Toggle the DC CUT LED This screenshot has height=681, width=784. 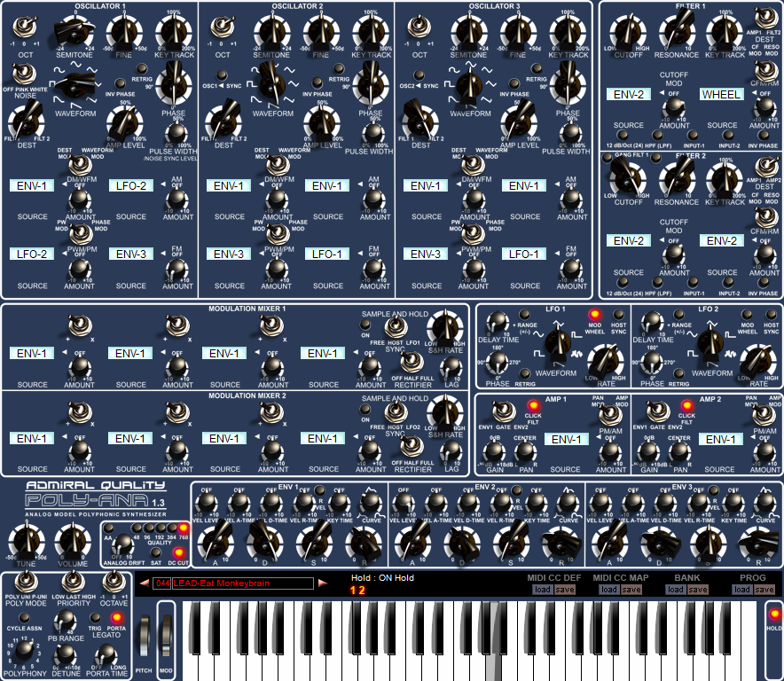coord(178,553)
